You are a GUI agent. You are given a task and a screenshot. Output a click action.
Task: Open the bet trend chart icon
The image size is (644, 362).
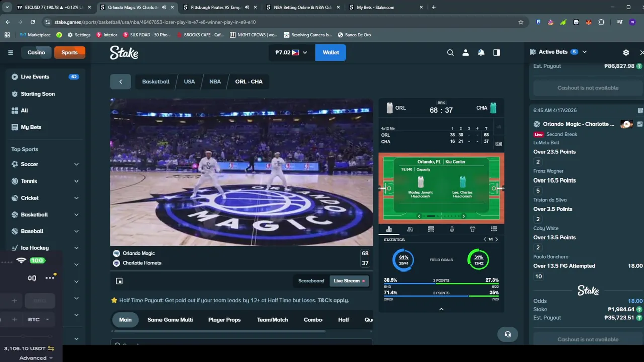point(640,124)
